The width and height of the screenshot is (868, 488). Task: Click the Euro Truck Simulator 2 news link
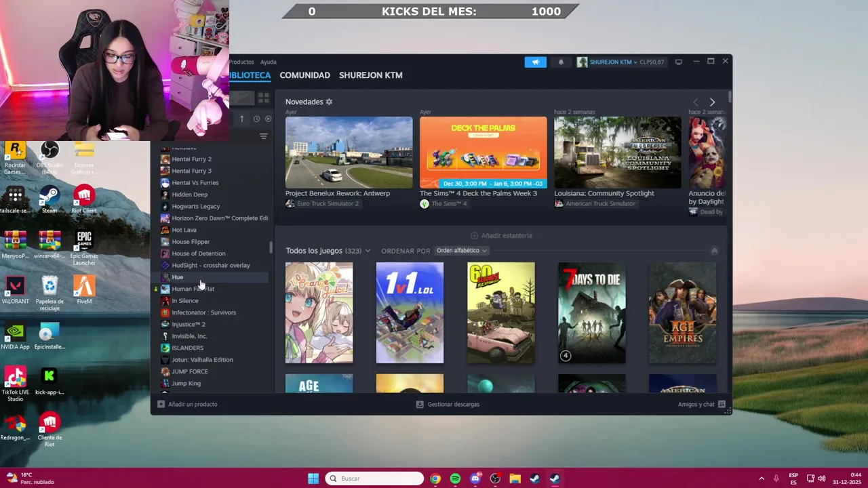click(322, 203)
